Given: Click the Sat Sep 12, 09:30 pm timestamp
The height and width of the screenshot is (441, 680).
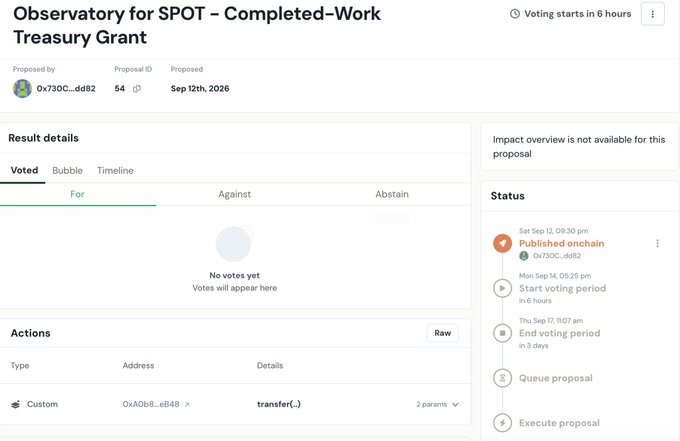Looking at the screenshot, I should 553,231.
